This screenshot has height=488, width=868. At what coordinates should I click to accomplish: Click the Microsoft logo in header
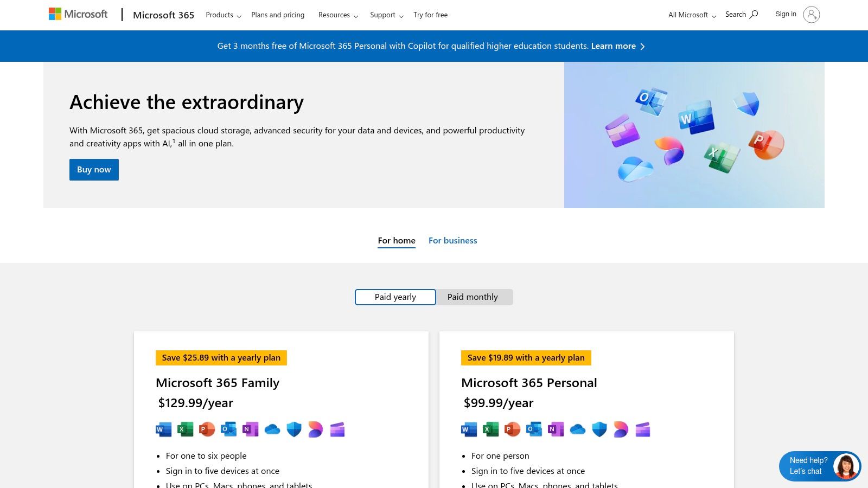click(78, 14)
